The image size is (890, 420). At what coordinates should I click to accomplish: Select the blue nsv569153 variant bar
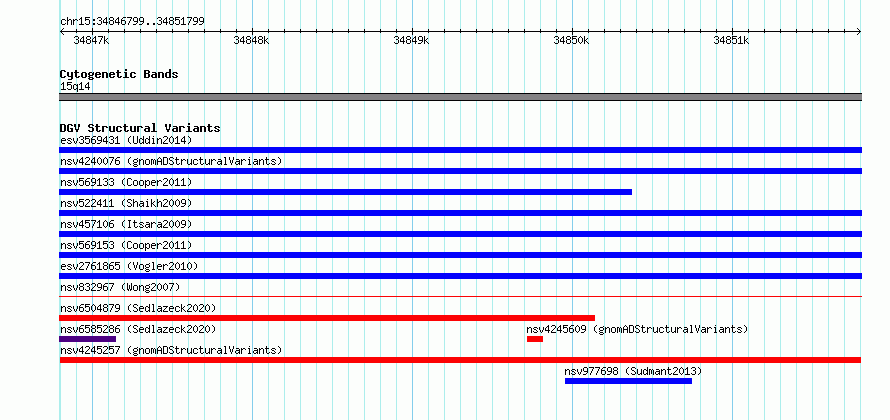[x=460, y=255]
